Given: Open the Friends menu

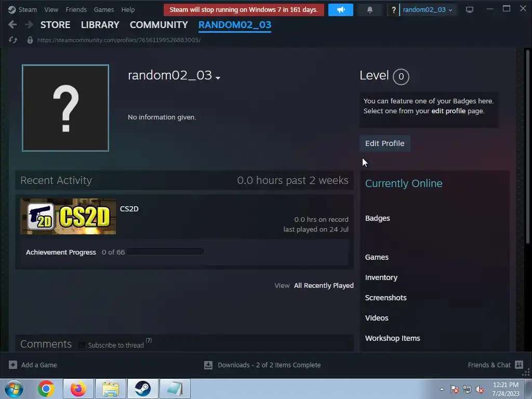Looking at the screenshot, I should tap(76, 10).
